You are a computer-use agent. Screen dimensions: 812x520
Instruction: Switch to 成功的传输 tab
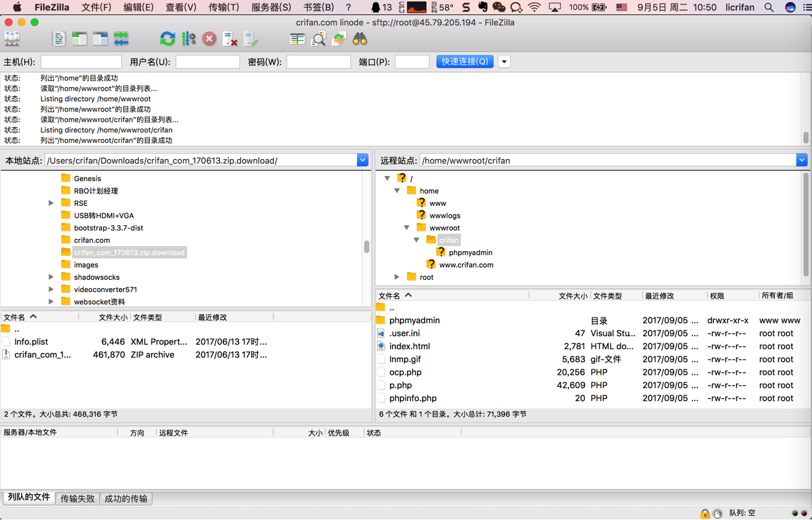coord(126,499)
